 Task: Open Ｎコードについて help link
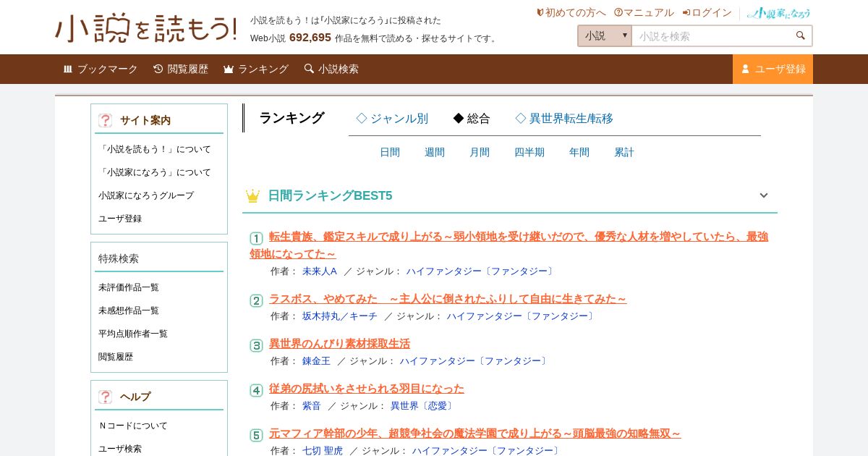pos(133,426)
